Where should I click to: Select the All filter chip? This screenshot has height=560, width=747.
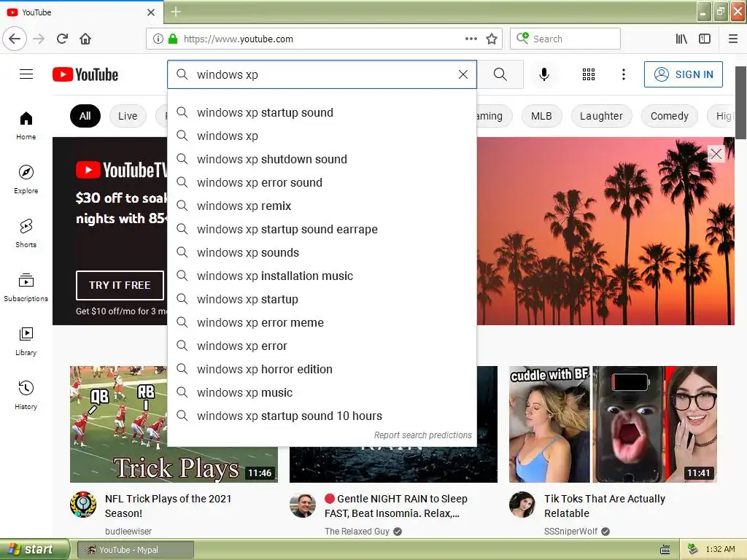pos(85,116)
